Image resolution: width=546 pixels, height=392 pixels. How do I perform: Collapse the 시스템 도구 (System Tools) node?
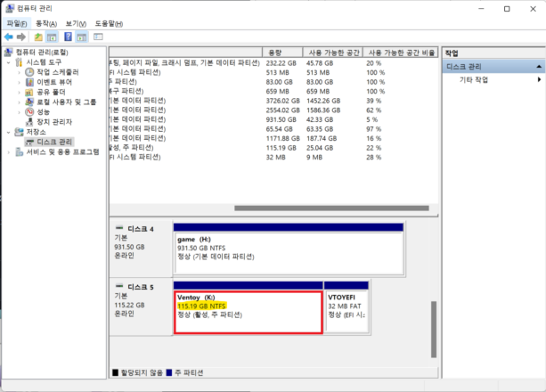[x=9, y=62]
